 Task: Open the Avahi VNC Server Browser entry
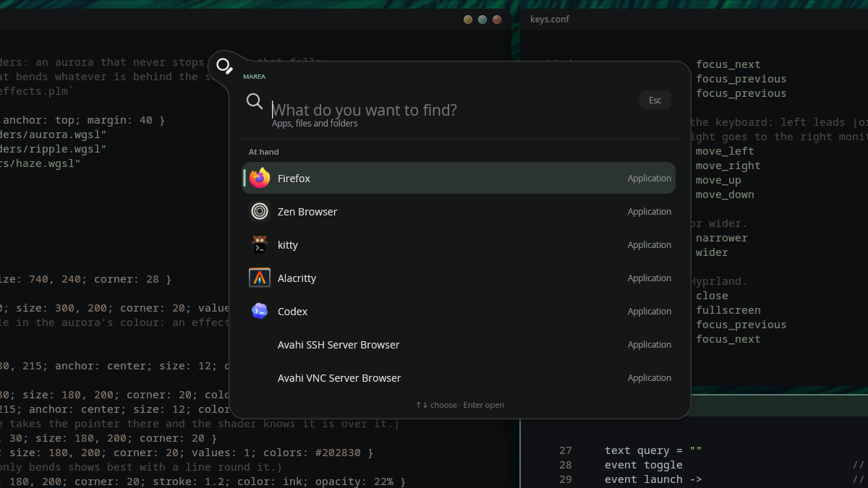(x=459, y=377)
